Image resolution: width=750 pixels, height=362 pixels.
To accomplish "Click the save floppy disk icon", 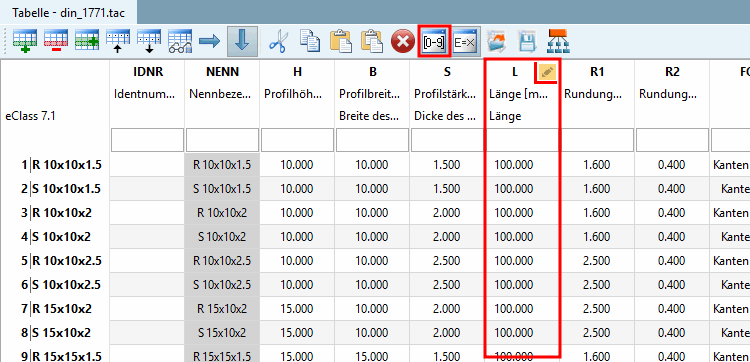I will tap(528, 42).
